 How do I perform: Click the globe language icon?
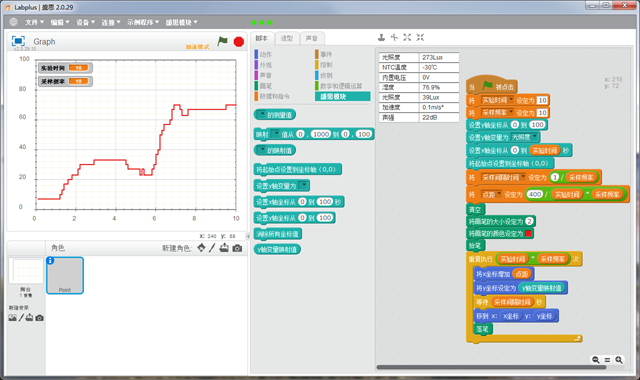[x=13, y=22]
